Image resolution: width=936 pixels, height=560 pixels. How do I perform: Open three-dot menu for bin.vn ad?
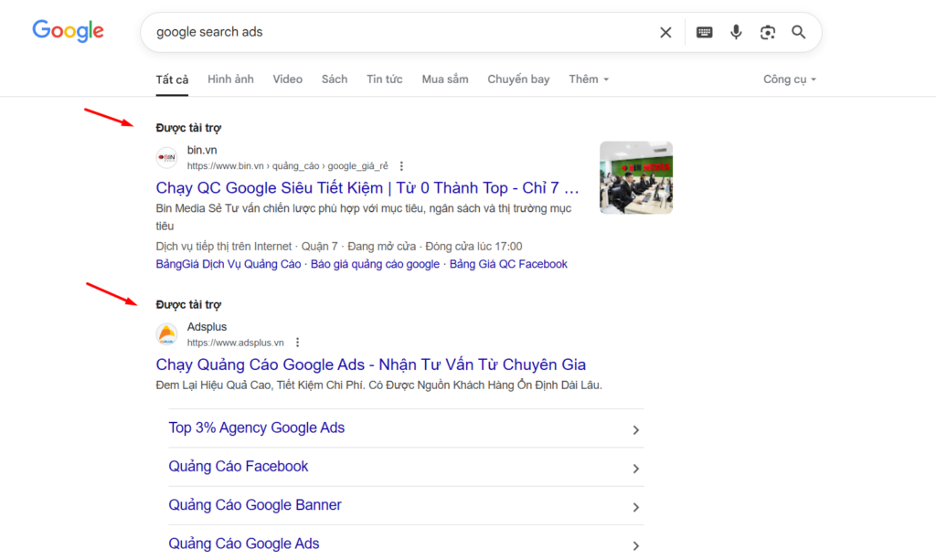[x=401, y=165]
